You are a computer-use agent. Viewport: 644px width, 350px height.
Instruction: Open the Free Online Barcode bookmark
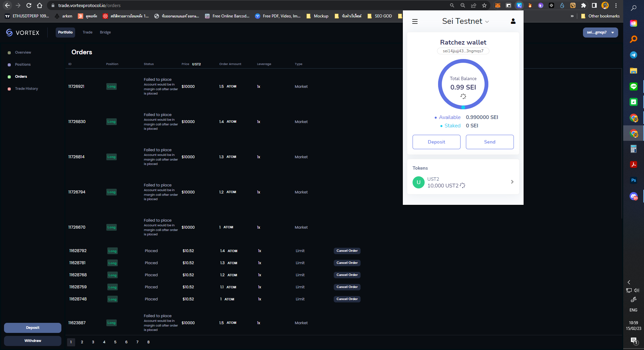point(227,16)
